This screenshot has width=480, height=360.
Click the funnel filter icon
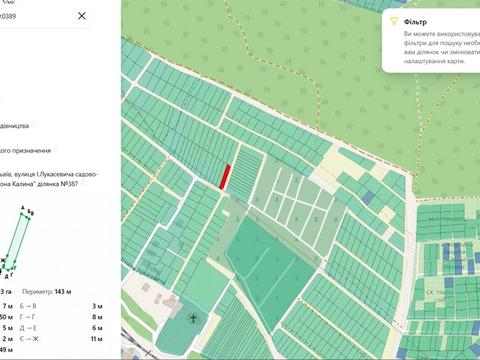pos(394,22)
